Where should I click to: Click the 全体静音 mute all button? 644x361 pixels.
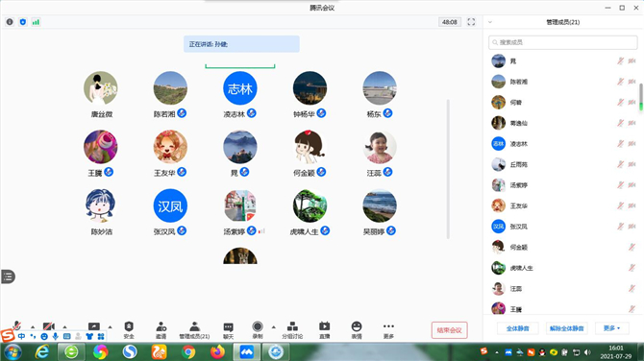tap(517, 328)
